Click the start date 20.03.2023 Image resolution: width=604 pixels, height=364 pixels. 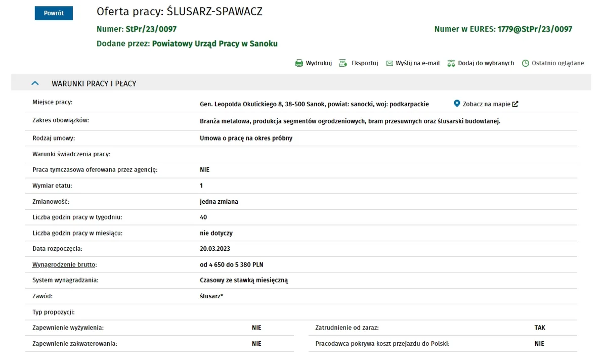(x=215, y=249)
